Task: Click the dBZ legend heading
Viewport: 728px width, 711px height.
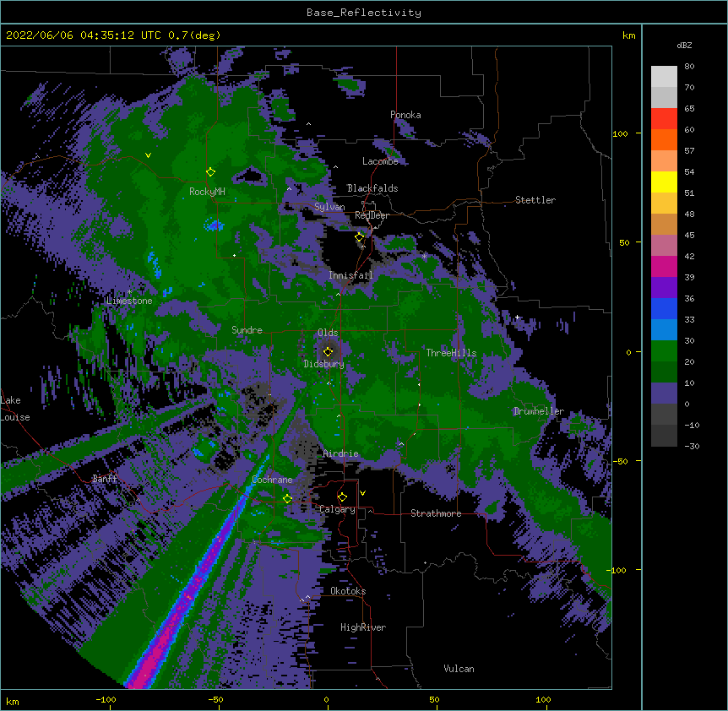Action: (x=684, y=45)
